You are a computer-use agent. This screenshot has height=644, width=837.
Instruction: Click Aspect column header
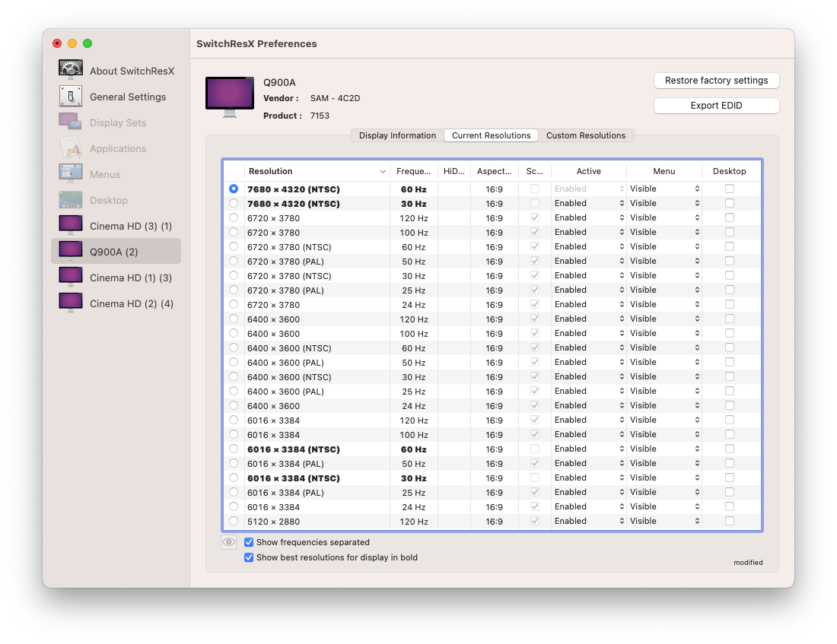pyautogui.click(x=495, y=171)
